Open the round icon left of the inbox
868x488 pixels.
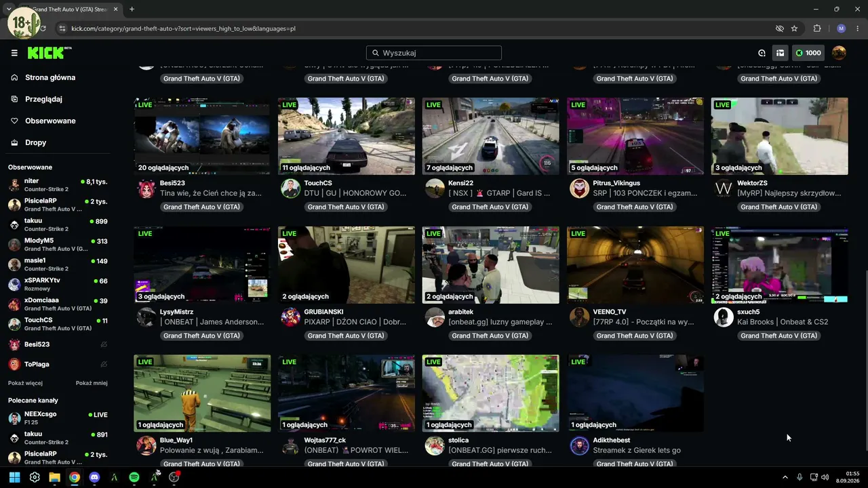[762, 53]
